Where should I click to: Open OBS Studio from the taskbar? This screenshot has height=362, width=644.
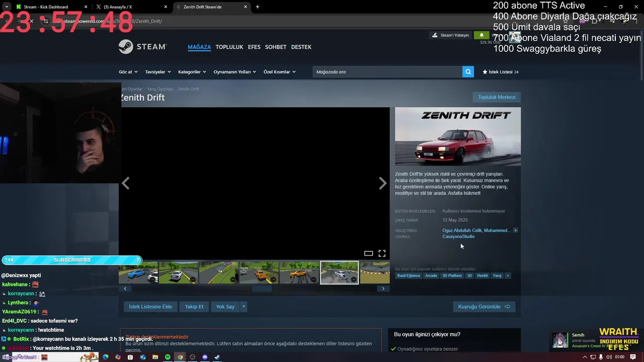pos(192,357)
